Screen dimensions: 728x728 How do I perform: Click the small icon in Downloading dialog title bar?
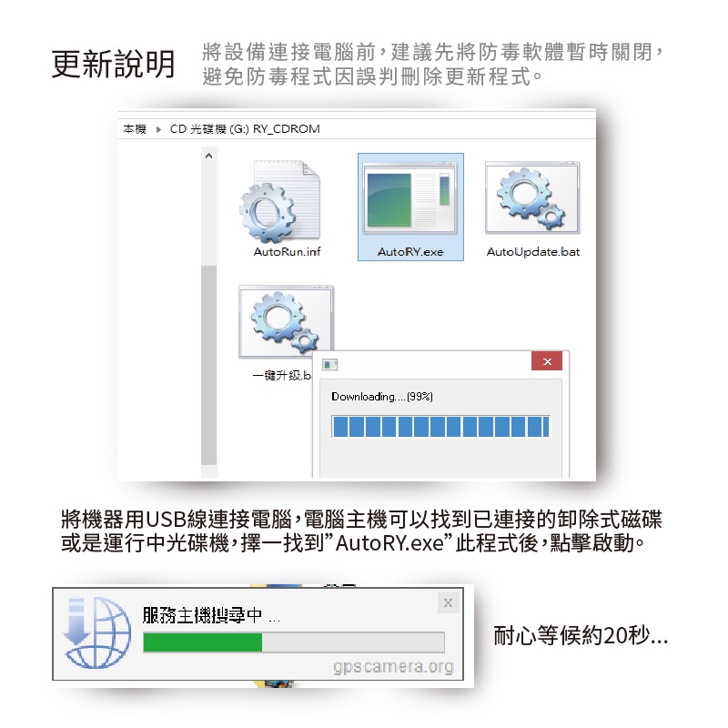329,365
